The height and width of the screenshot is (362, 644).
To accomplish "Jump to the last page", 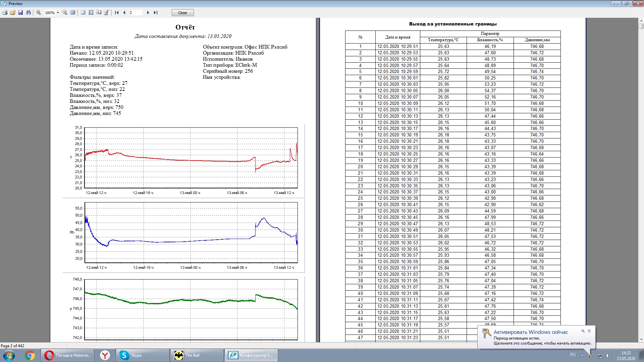I will (x=156, y=12).
